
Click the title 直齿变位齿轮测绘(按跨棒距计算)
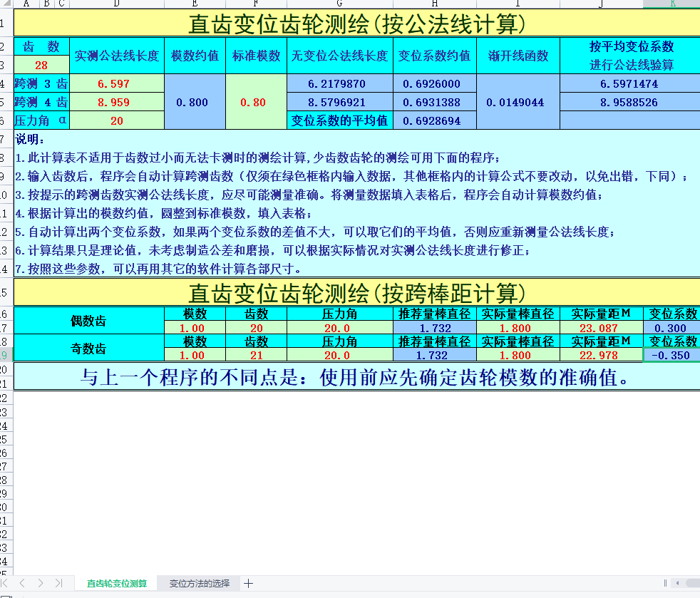pyautogui.click(x=356, y=292)
